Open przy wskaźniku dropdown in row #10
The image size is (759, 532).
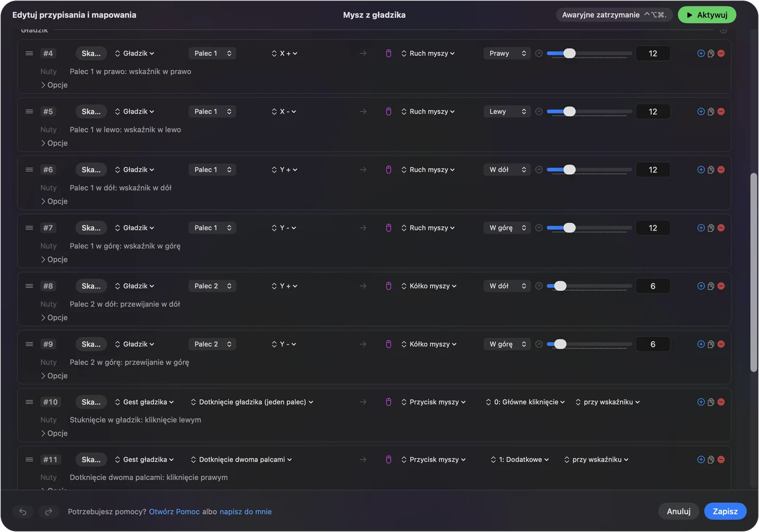(x=608, y=402)
